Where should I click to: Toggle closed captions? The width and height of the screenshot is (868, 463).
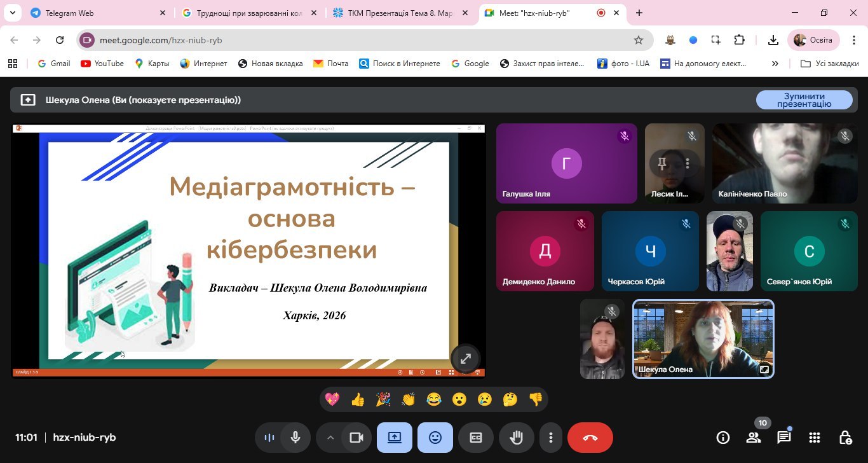[476, 438]
